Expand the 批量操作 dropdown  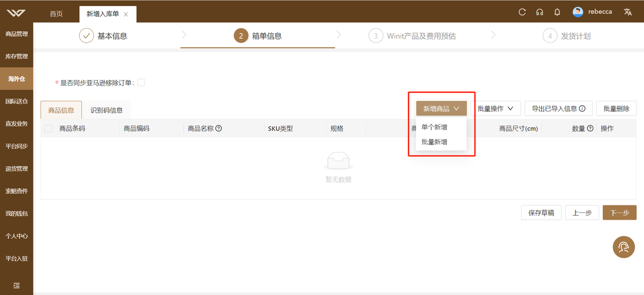pos(496,108)
